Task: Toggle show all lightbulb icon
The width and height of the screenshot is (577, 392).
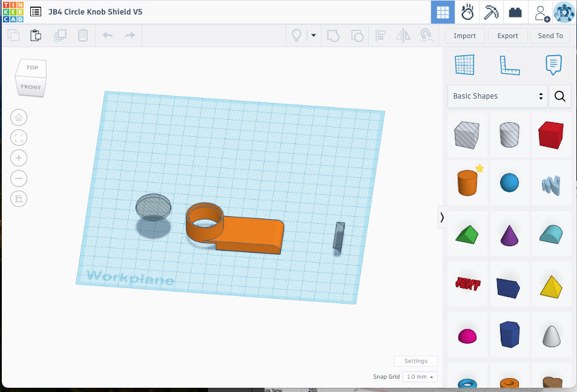Action: pyautogui.click(x=297, y=36)
